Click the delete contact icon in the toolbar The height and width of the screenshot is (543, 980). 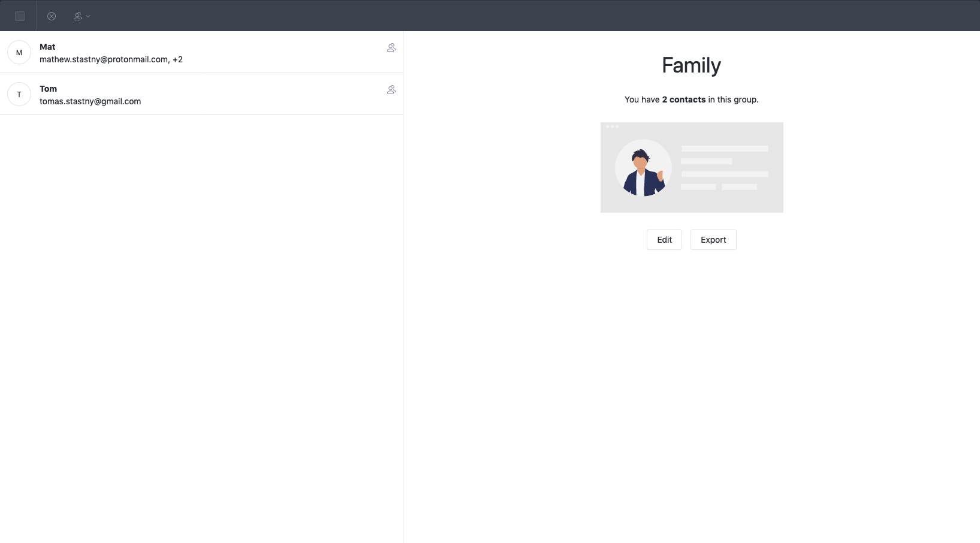point(52,16)
